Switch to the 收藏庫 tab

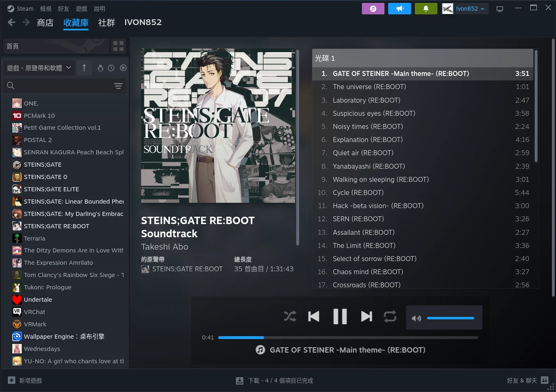click(x=76, y=23)
